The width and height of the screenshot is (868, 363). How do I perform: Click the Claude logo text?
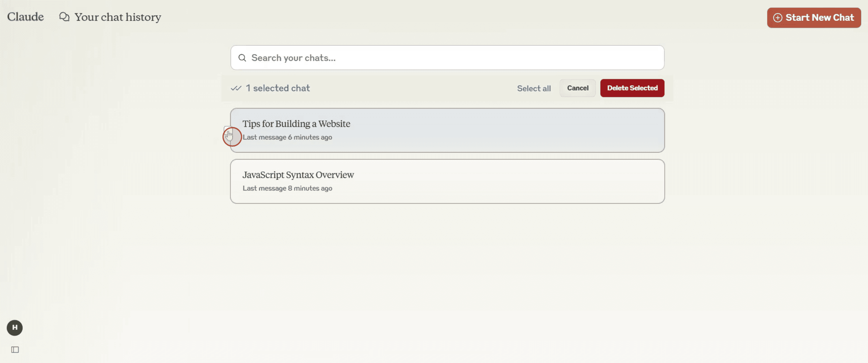[x=25, y=17]
